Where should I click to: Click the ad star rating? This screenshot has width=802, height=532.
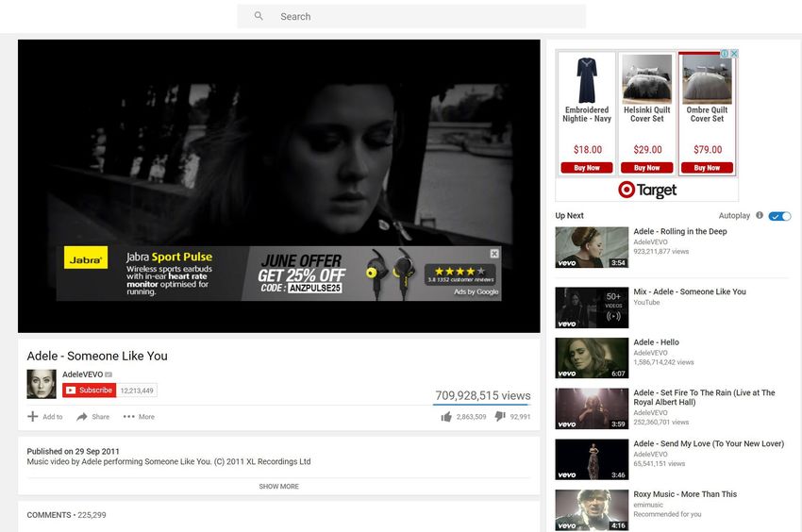[x=459, y=272]
